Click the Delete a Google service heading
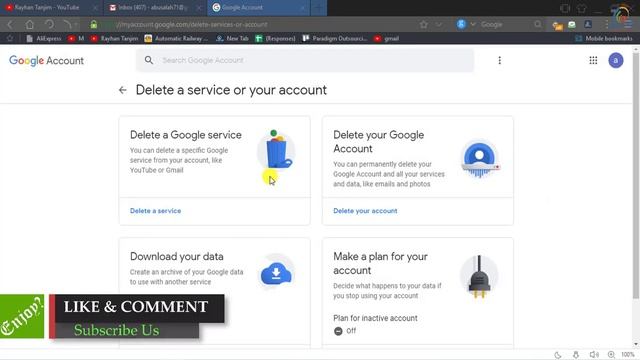 (x=186, y=135)
